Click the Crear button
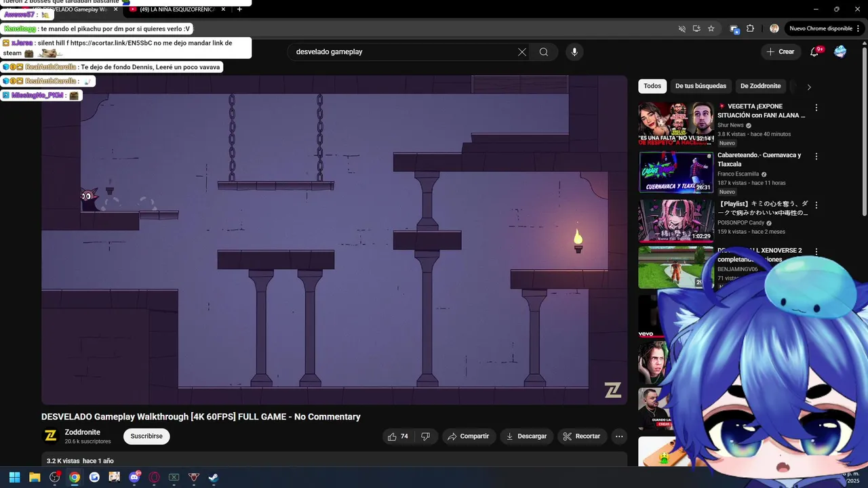Screen dimensions: 868x488 click(x=780, y=52)
